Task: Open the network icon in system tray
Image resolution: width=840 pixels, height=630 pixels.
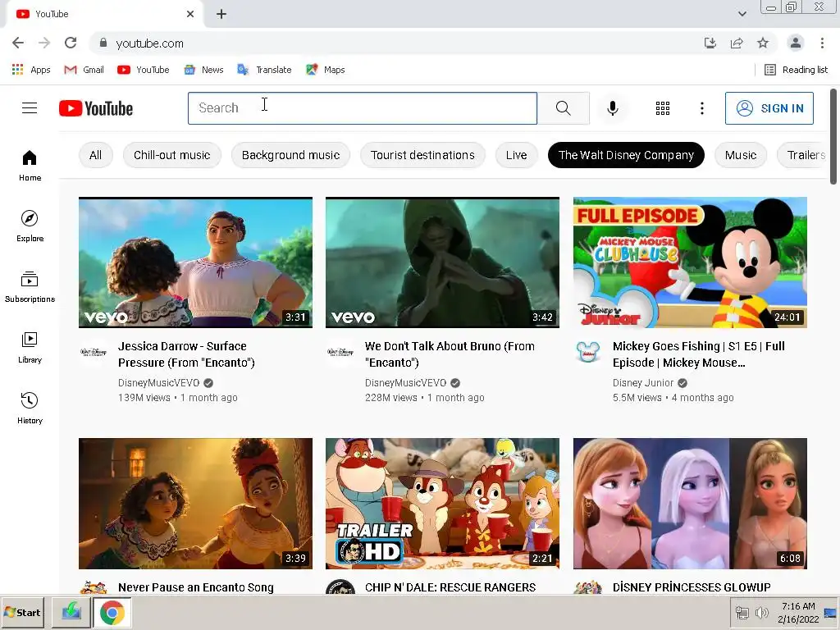Action: 742,613
